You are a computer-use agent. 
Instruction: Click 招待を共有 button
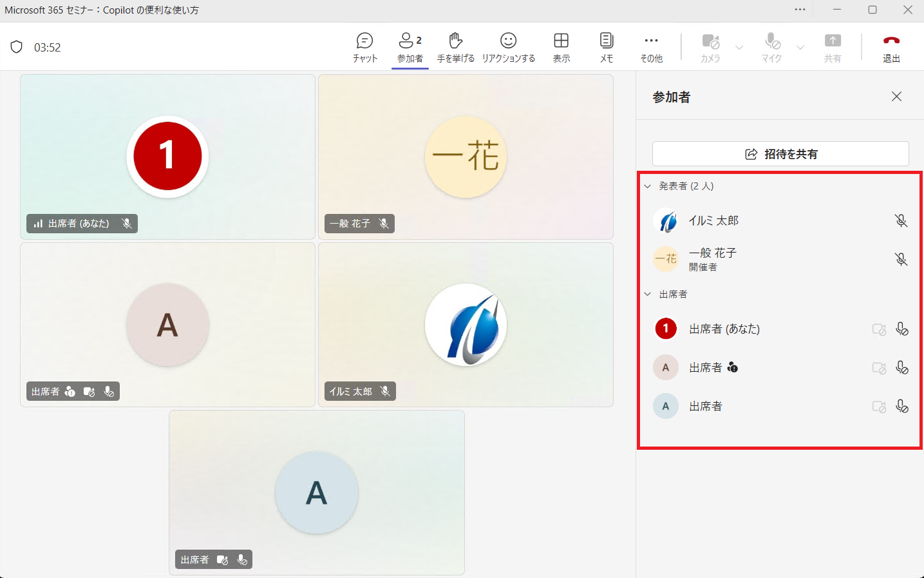[x=780, y=154]
